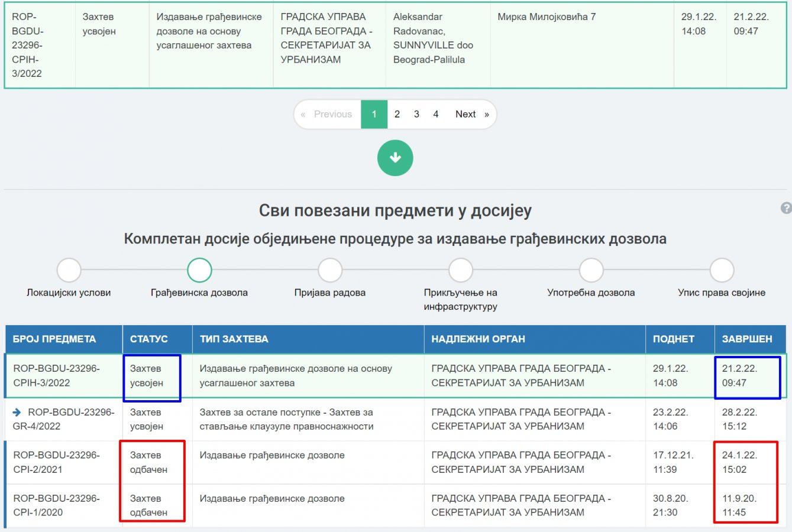Image resolution: width=792 pixels, height=532 pixels.
Task: Select the highlighted ROP-BGDU-23296-CPIH-3/2022 table row
Action: 56,375
